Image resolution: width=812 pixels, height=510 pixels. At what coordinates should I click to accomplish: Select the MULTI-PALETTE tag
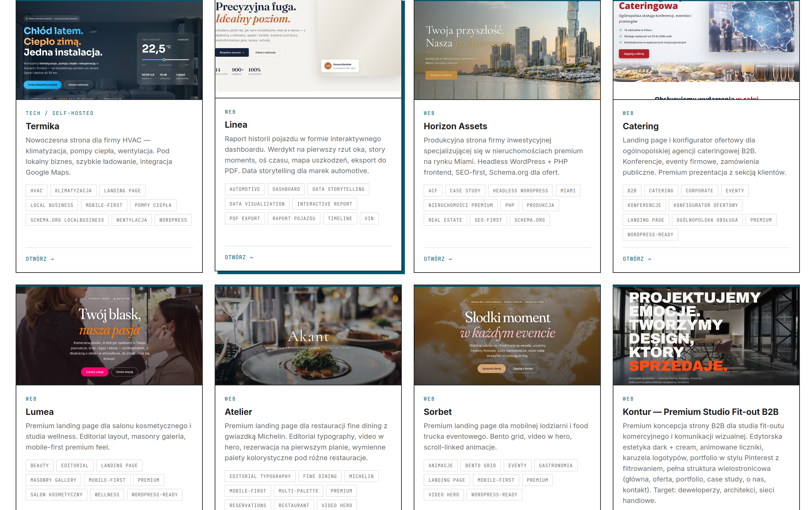pyautogui.click(x=298, y=491)
